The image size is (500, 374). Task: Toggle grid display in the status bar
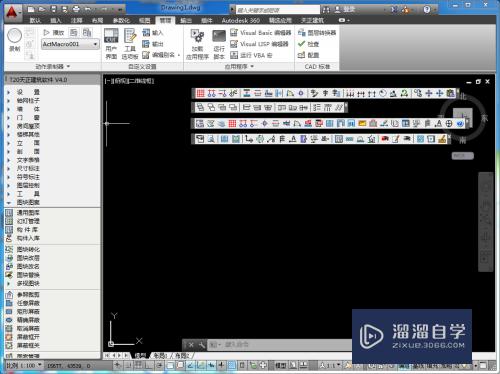tap(138, 365)
